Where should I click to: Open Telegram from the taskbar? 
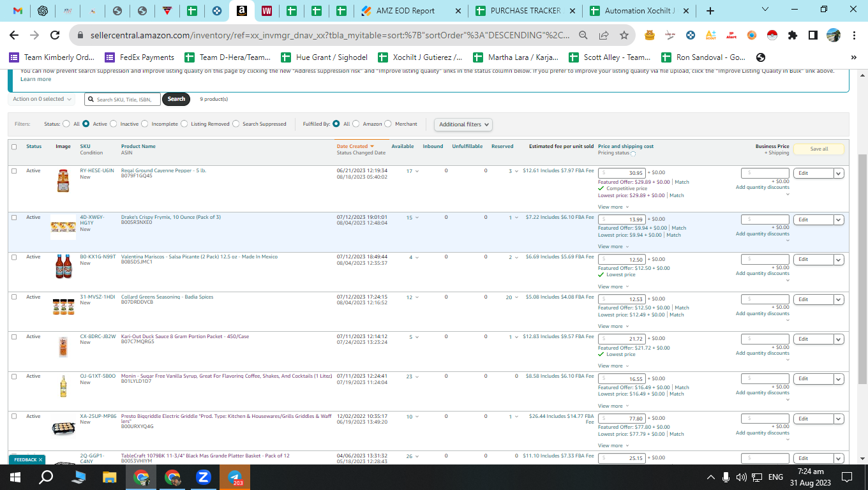(x=235, y=477)
